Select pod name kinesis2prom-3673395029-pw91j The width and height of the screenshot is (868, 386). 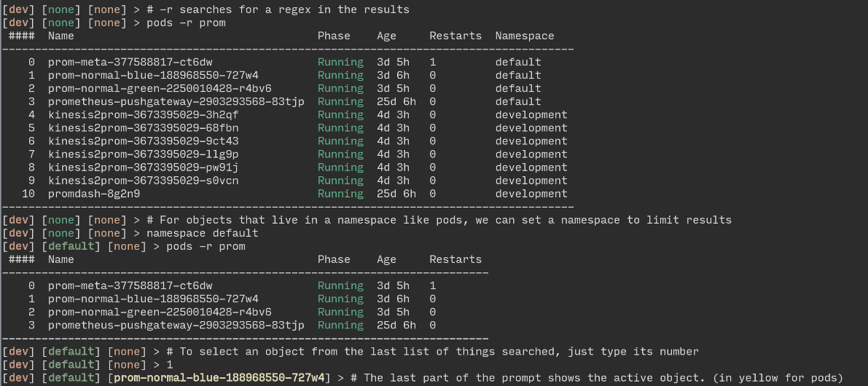tap(144, 168)
